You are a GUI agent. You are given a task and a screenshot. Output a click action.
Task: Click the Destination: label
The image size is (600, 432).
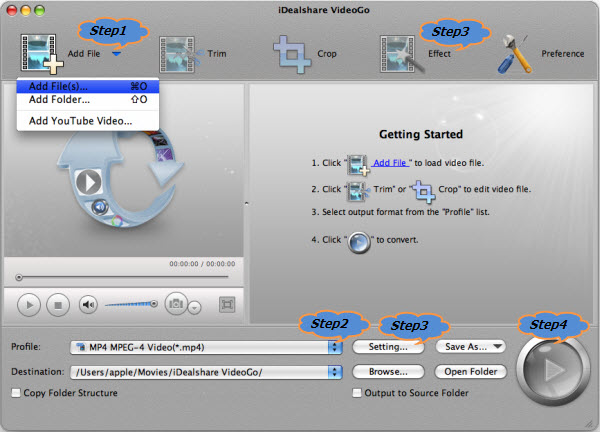coord(38,372)
